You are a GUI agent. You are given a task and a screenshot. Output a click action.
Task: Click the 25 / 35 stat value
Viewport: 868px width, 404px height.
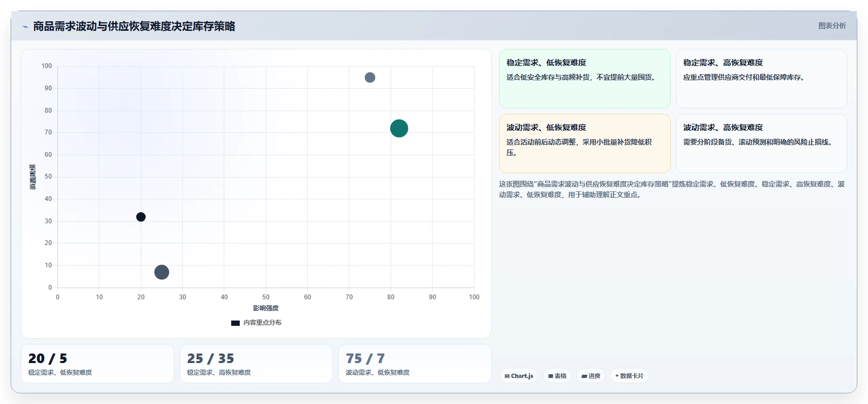pos(210,359)
